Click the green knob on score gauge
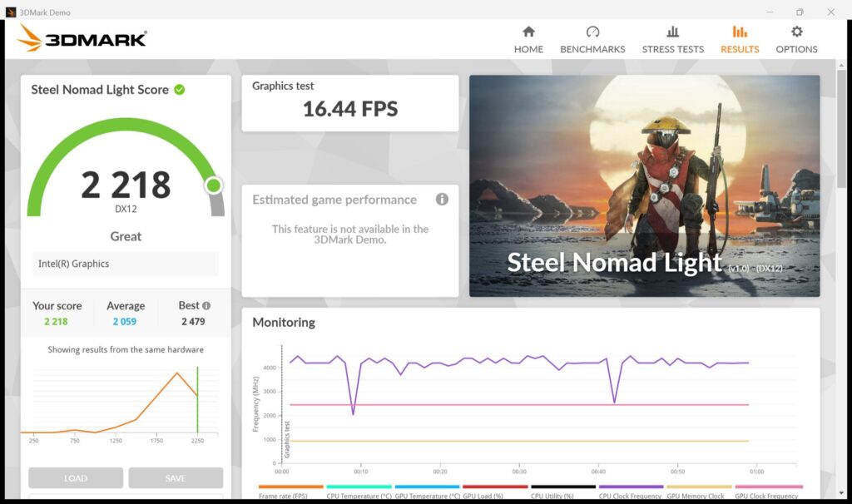This screenshot has height=504, width=852. pos(214,185)
